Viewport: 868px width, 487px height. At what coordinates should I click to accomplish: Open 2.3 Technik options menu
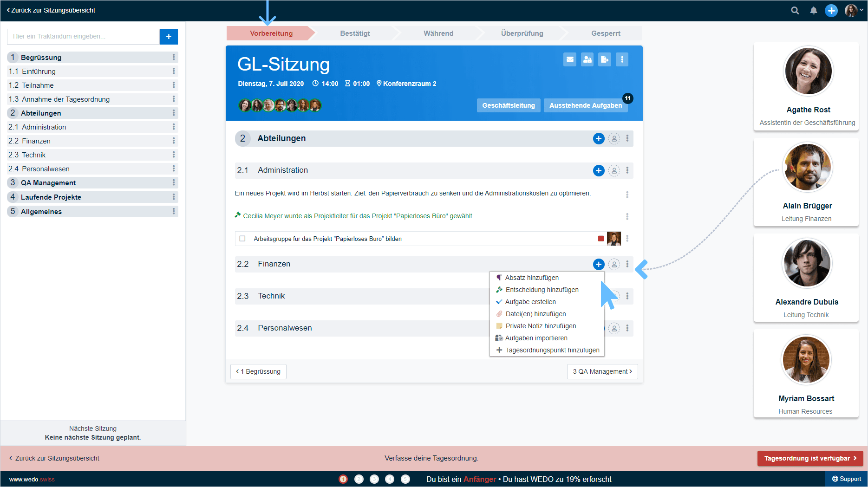(627, 296)
